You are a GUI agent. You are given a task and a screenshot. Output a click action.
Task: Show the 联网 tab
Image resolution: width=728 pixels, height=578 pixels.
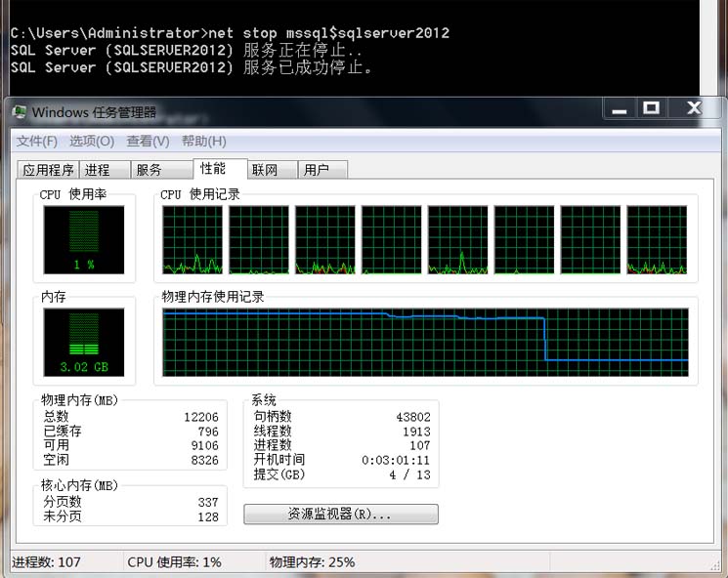pyautogui.click(x=265, y=170)
